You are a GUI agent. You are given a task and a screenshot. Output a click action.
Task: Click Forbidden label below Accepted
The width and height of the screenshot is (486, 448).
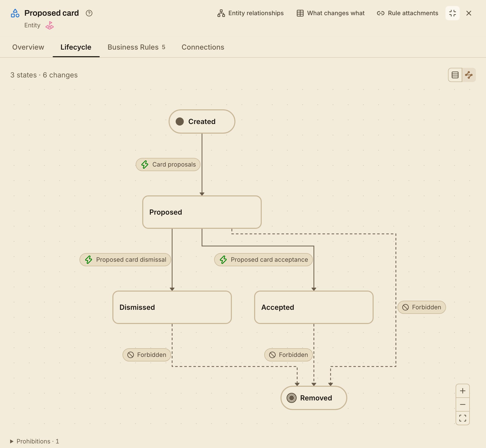[289, 355]
